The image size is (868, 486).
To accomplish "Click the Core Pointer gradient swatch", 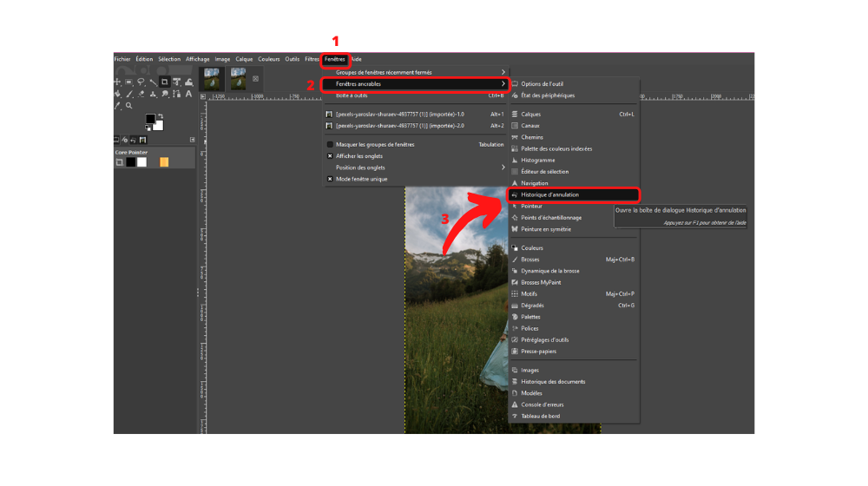I will pos(164,162).
